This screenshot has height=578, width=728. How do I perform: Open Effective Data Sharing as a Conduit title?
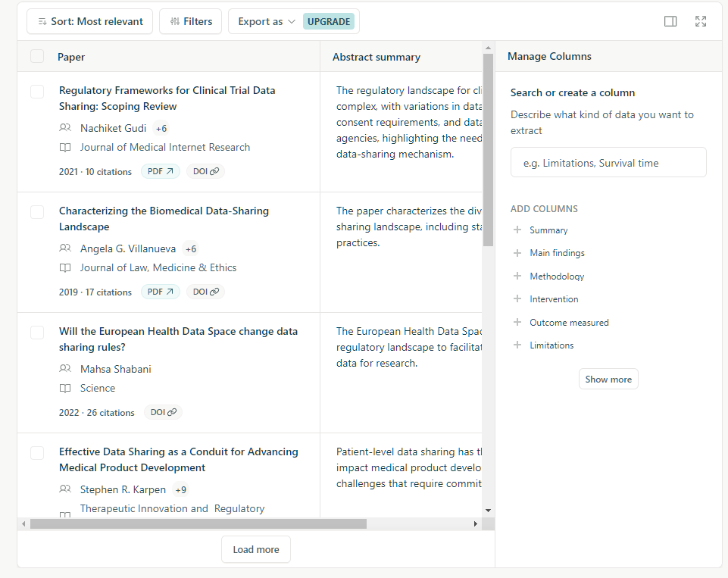[x=178, y=460]
